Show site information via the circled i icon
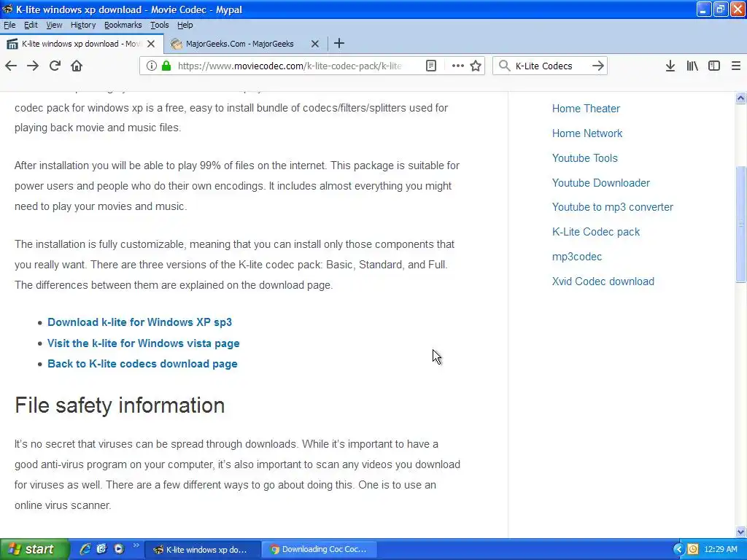 coord(152,66)
